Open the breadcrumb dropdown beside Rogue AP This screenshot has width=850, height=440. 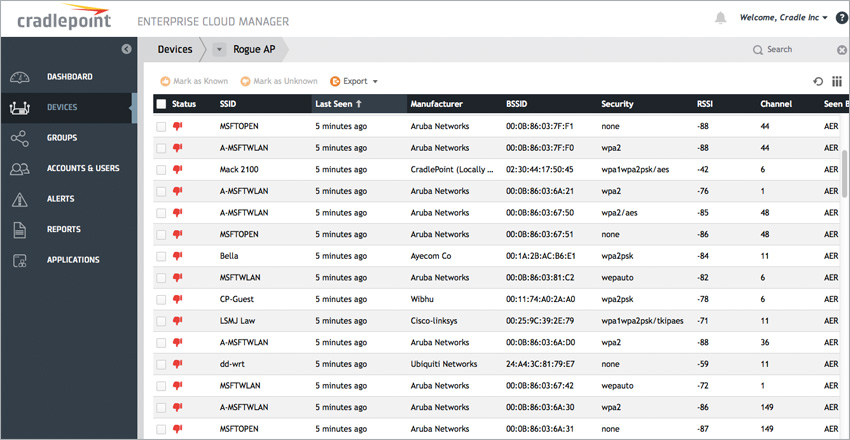(219, 49)
